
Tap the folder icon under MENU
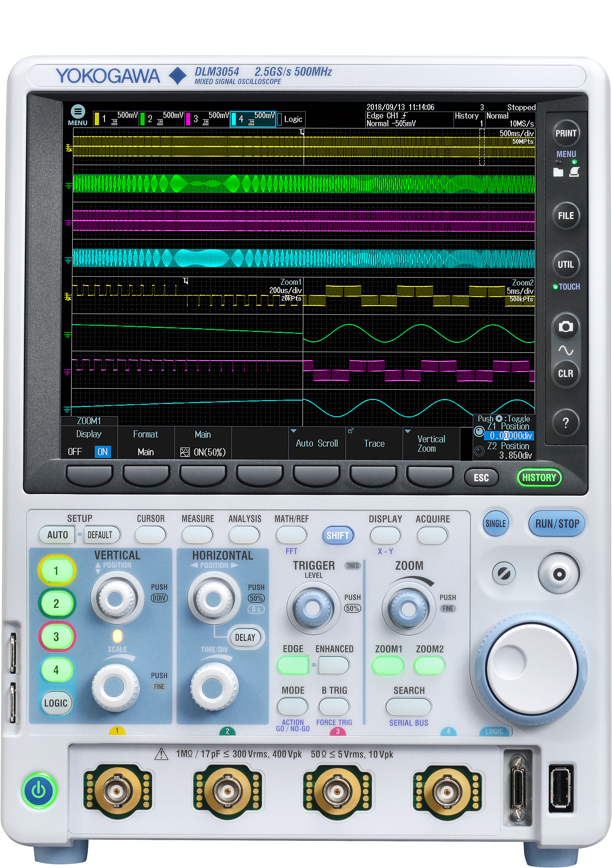558,172
